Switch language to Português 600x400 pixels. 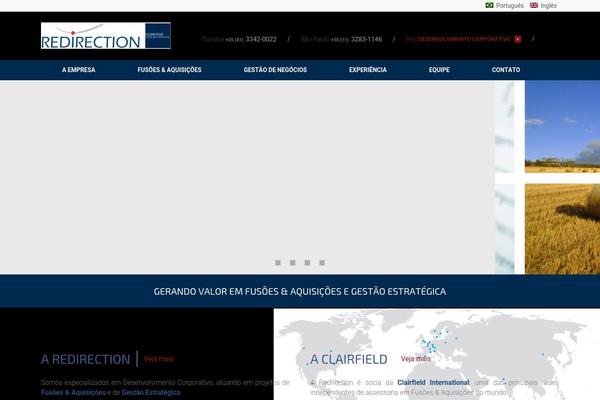point(510,6)
